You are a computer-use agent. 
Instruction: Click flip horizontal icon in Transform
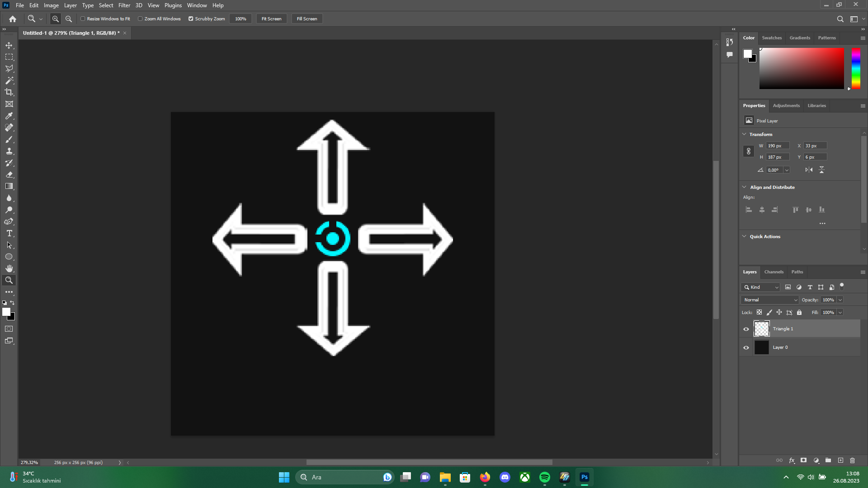[x=809, y=170]
